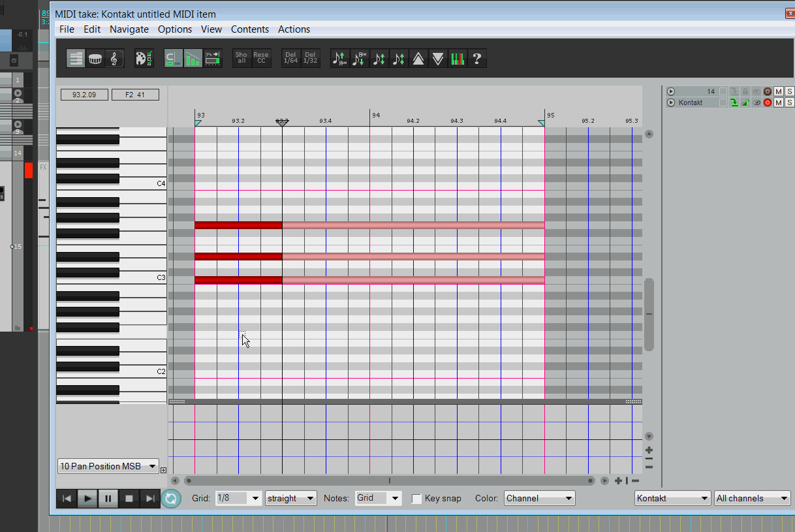This screenshot has width=795, height=532.
Task: Mute the Kontakt track in track list
Action: 779,102
